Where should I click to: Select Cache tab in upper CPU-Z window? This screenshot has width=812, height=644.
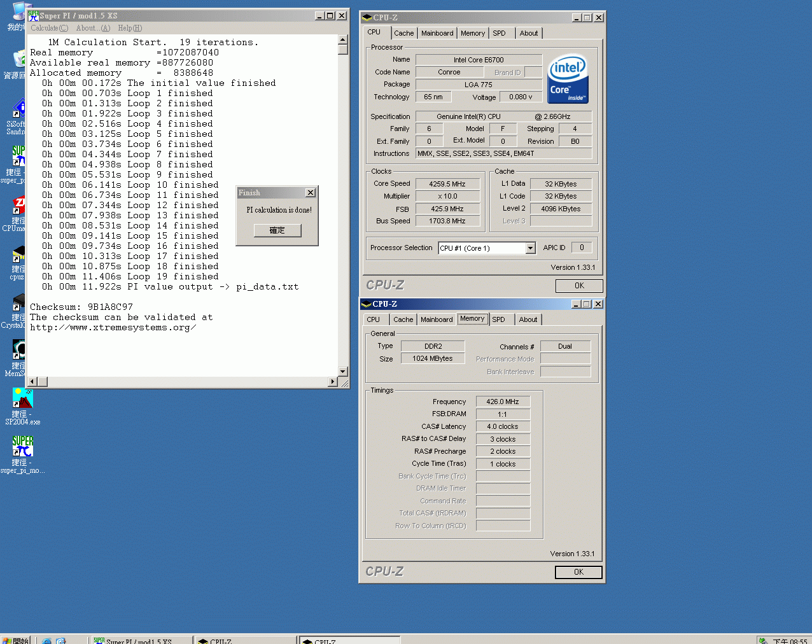403,33
